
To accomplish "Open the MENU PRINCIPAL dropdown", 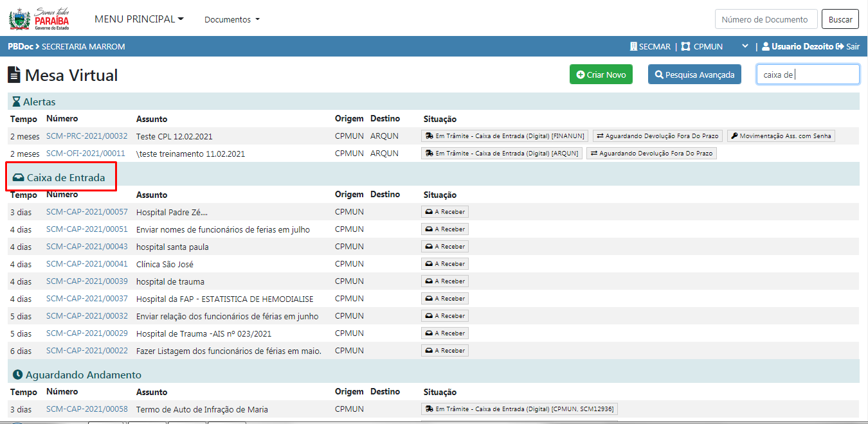I will 139,19.
